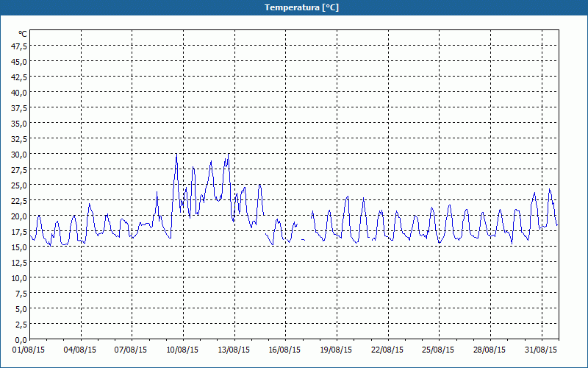Image resolution: width=588 pixels, height=368 pixels.
Task: Click the °C unit label on the axis
Action: [x=23, y=34]
